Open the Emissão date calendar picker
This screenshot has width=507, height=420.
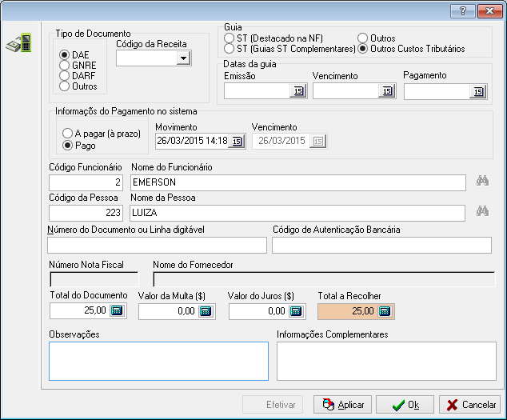click(297, 92)
